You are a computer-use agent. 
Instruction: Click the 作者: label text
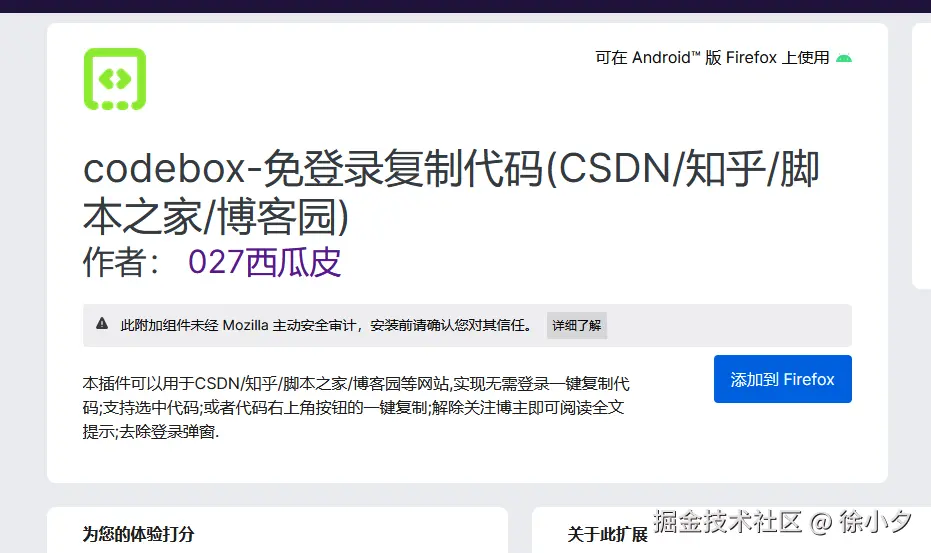[121, 262]
